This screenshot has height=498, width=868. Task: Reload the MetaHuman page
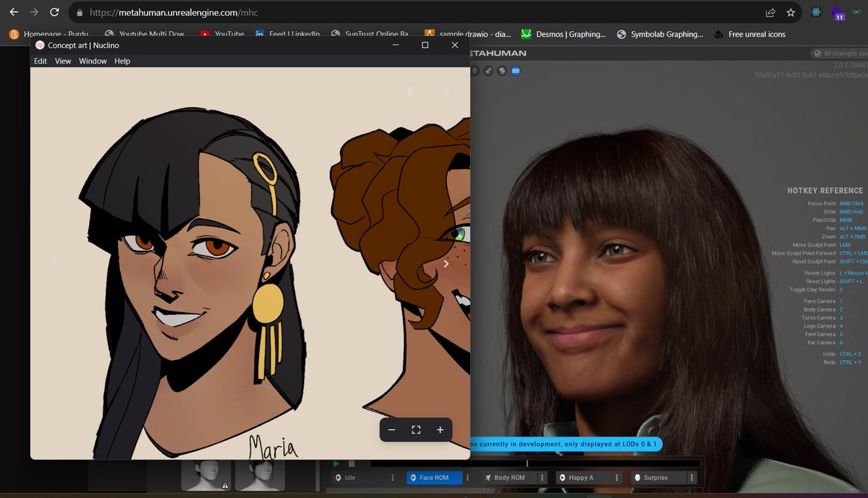pyautogui.click(x=54, y=13)
